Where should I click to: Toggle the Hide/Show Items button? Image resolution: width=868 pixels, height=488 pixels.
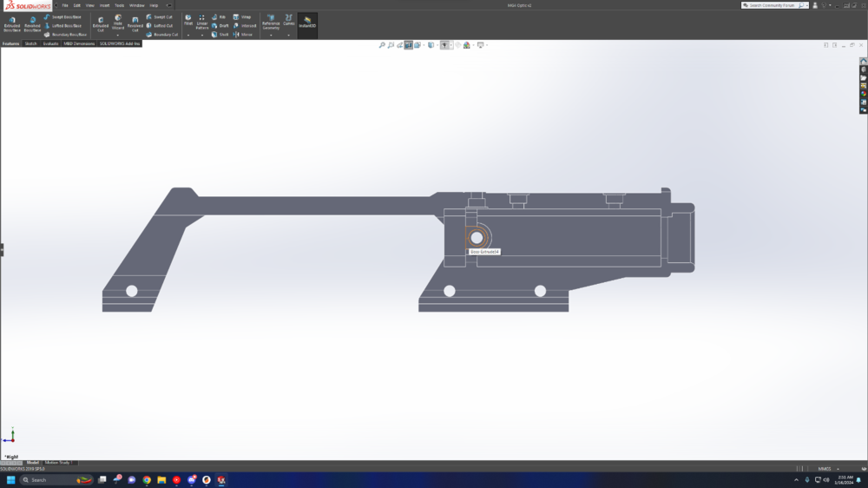pyautogui.click(x=445, y=45)
